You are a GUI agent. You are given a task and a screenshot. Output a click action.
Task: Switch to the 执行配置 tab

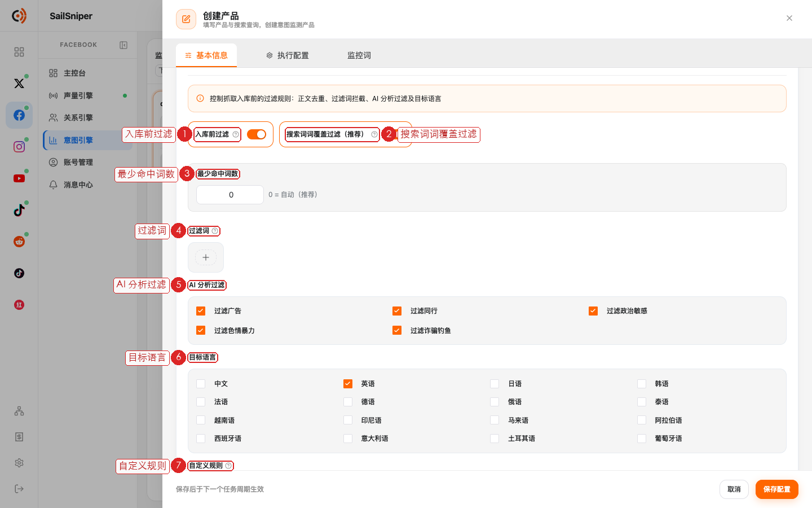[x=288, y=55]
